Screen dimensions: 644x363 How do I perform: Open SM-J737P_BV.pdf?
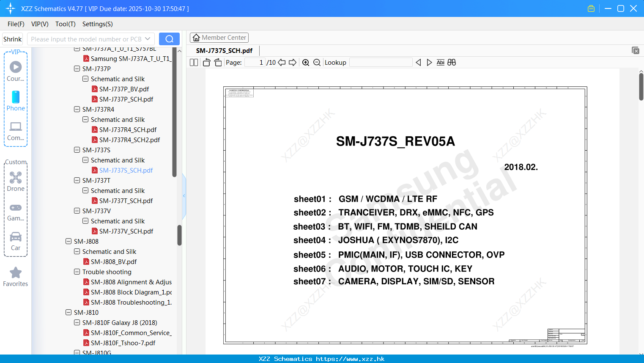click(x=124, y=89)
